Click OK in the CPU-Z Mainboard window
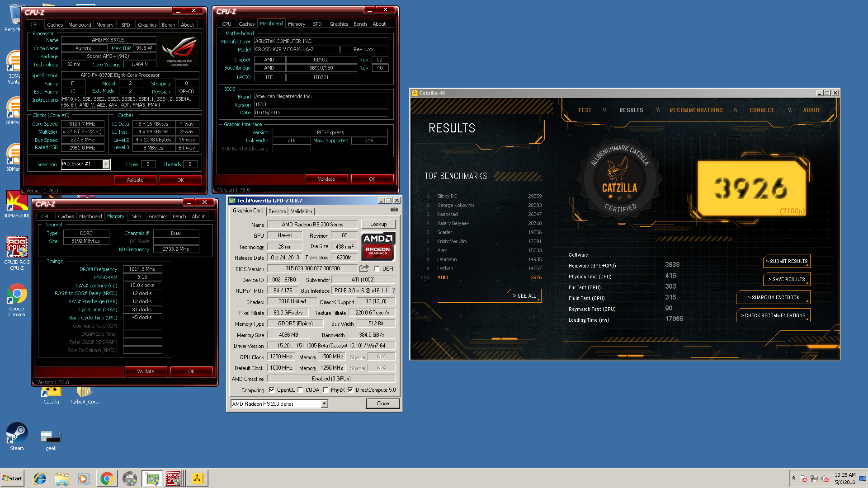Image resolution: width=868 pixels, height=488 pixels. [372, 179]
